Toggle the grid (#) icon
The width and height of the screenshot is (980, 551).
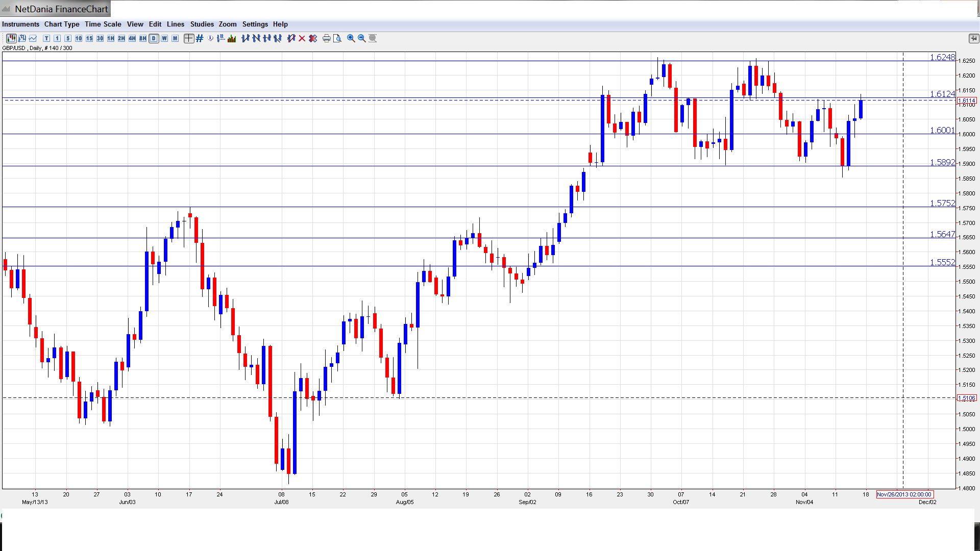[x=200, y=38]
